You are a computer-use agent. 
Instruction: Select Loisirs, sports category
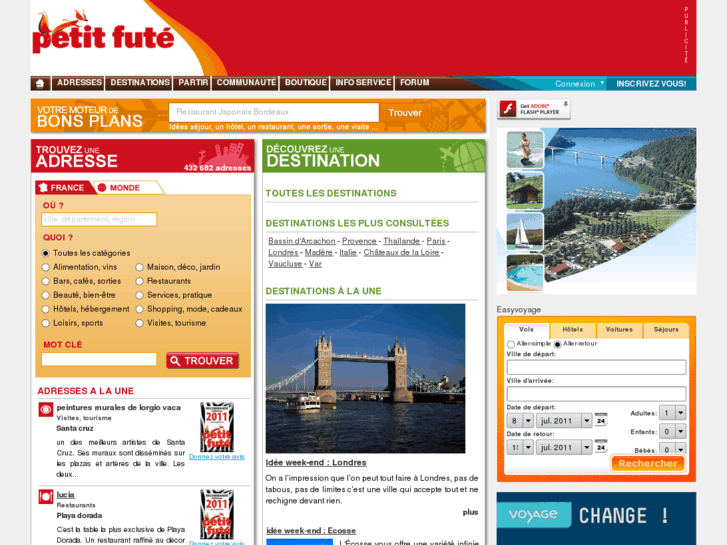(45, 323)
